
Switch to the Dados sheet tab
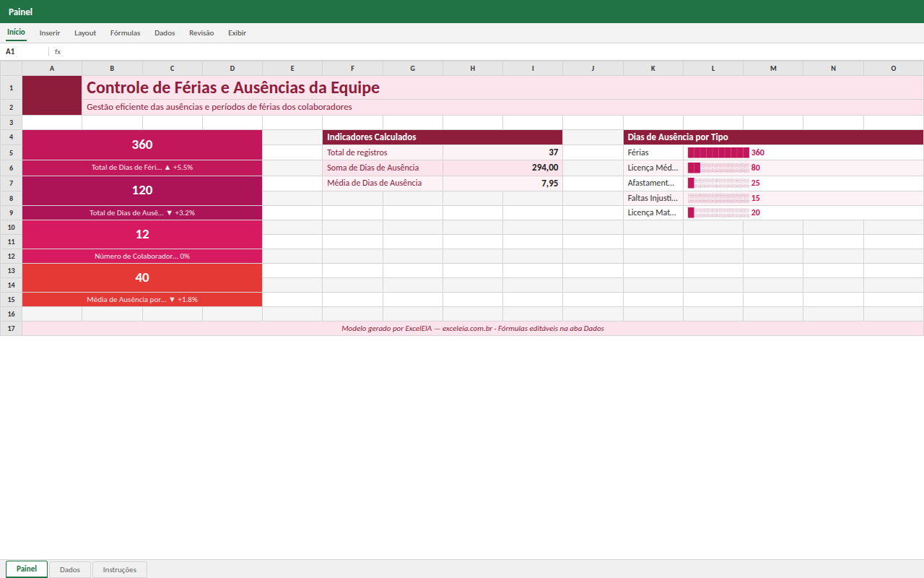[x=70, y=570]
